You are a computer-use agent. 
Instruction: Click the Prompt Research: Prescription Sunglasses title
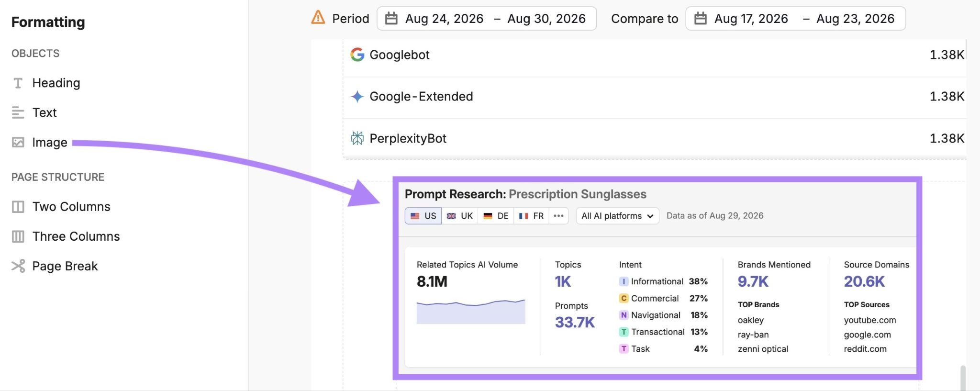coord(525,194)
